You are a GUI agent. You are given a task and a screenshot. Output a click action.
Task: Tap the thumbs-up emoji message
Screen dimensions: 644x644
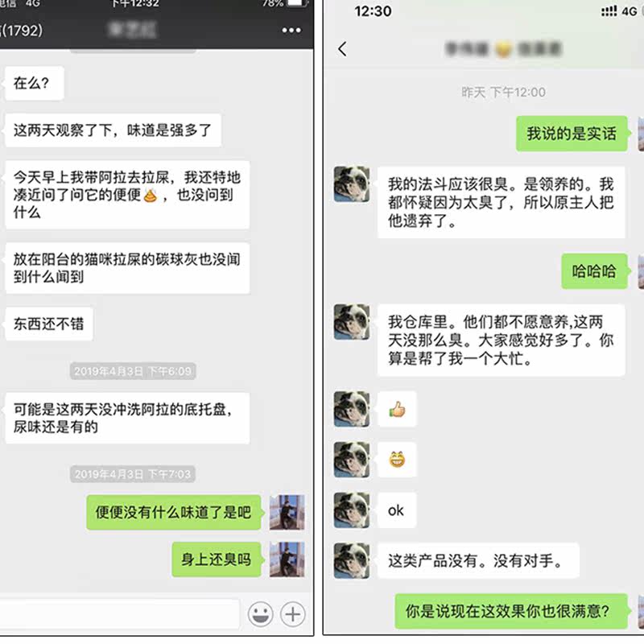tap(397, 409)
